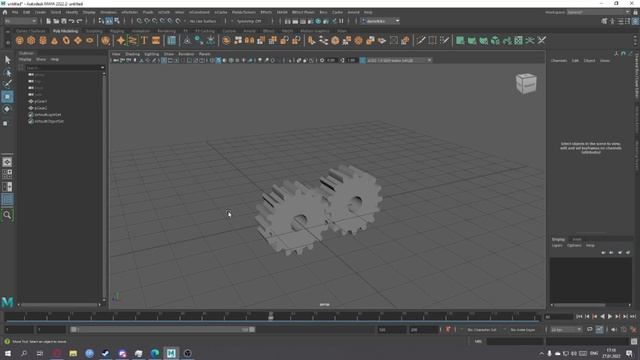Open the menu set dropdown
Screen dimensions: 640x360
coord(20,21)
